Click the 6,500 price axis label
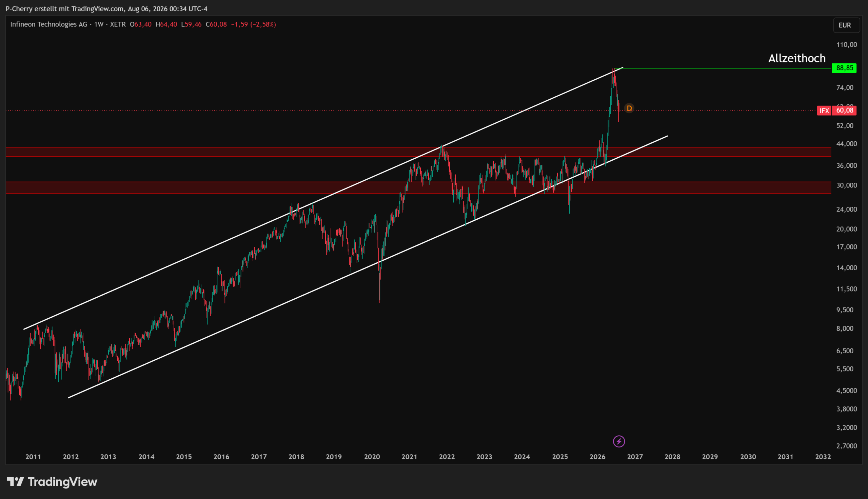868x499 pixels. point(845,351)
